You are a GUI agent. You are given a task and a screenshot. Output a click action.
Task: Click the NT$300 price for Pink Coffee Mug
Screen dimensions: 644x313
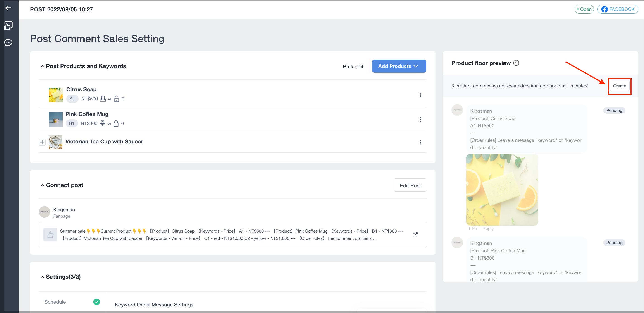(x=89, y=123)
